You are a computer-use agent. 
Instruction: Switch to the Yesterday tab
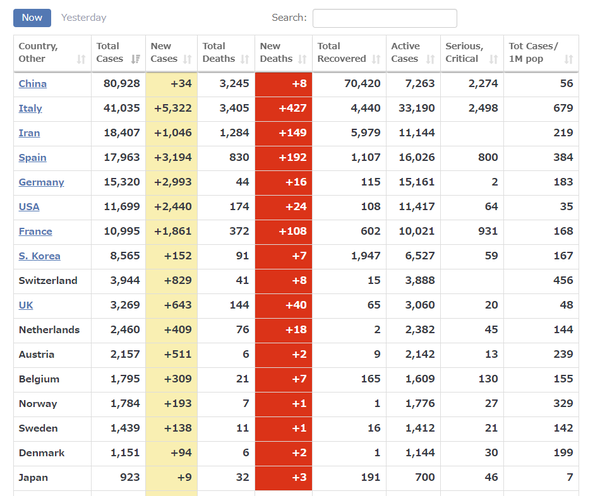(84, 18)
